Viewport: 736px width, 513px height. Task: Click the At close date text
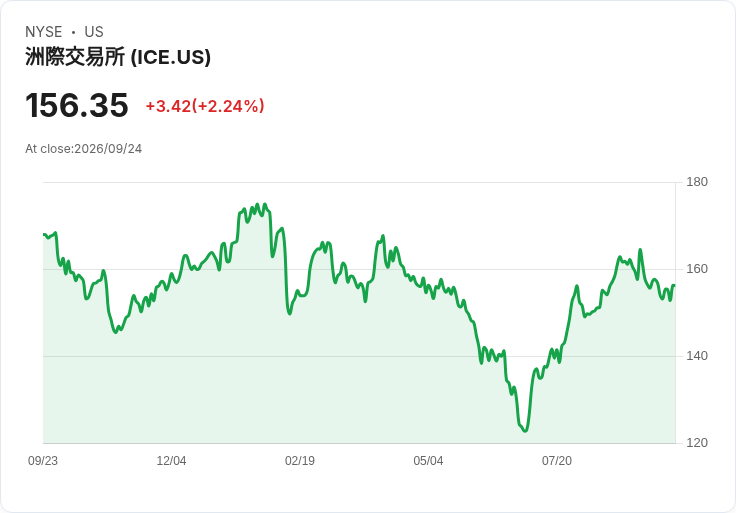(84, 149)
